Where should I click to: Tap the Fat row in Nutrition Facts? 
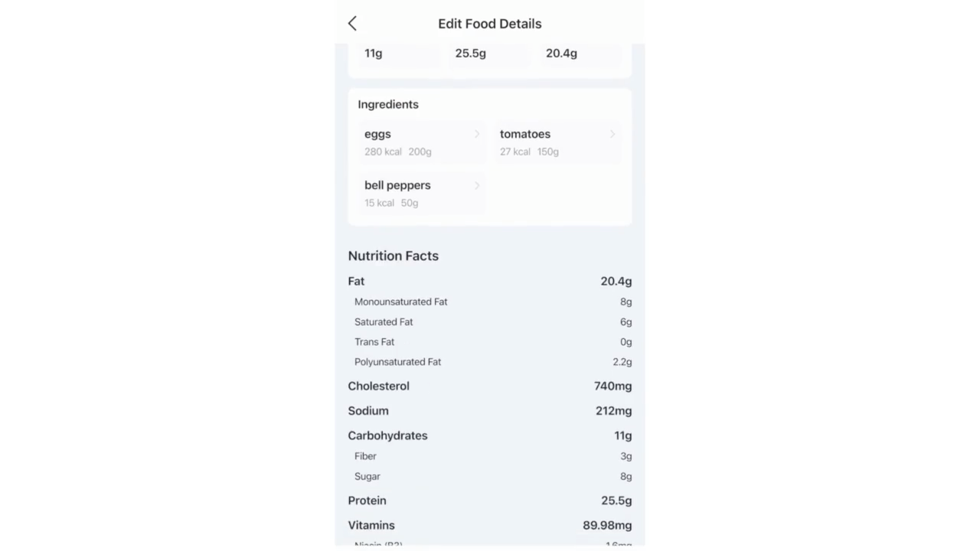pos(490,281)
